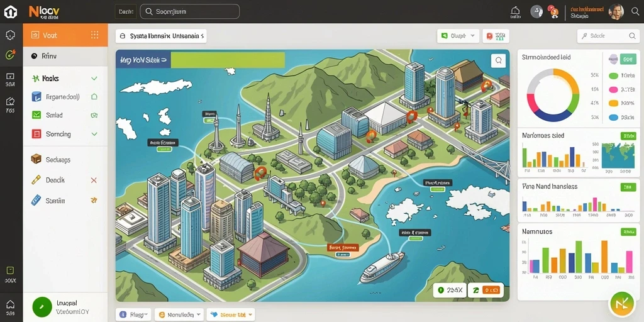Select the orange Voat tab
The height and width of the screenshot is (322, 644).
[65, 35]
